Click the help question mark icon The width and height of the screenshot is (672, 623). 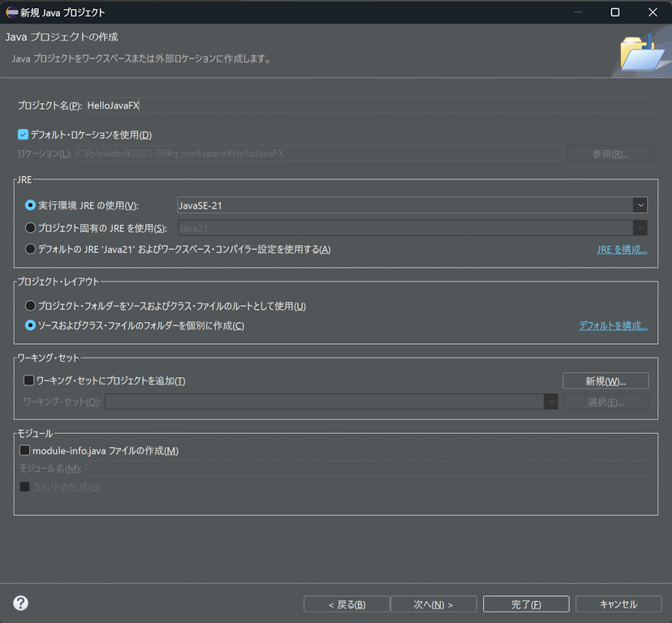pyautogui.click(x=19, y=603)
